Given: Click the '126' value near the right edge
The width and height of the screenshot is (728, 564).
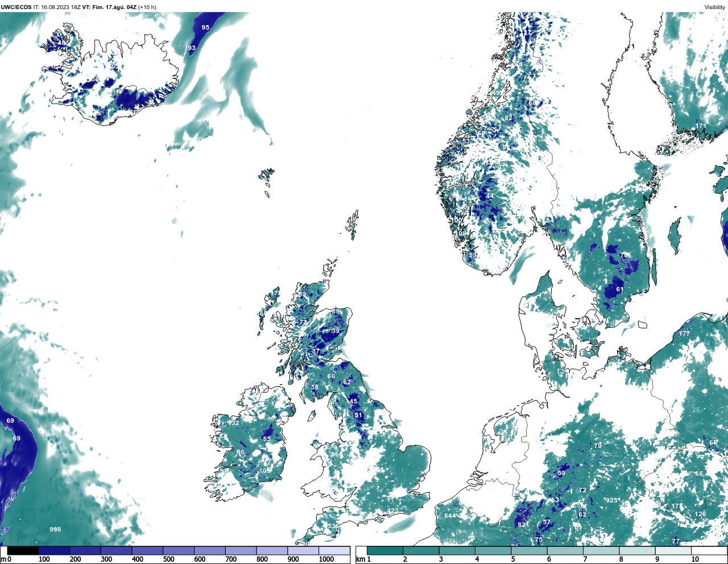Looking at the screenshot, I should click(x=700, y=514).
